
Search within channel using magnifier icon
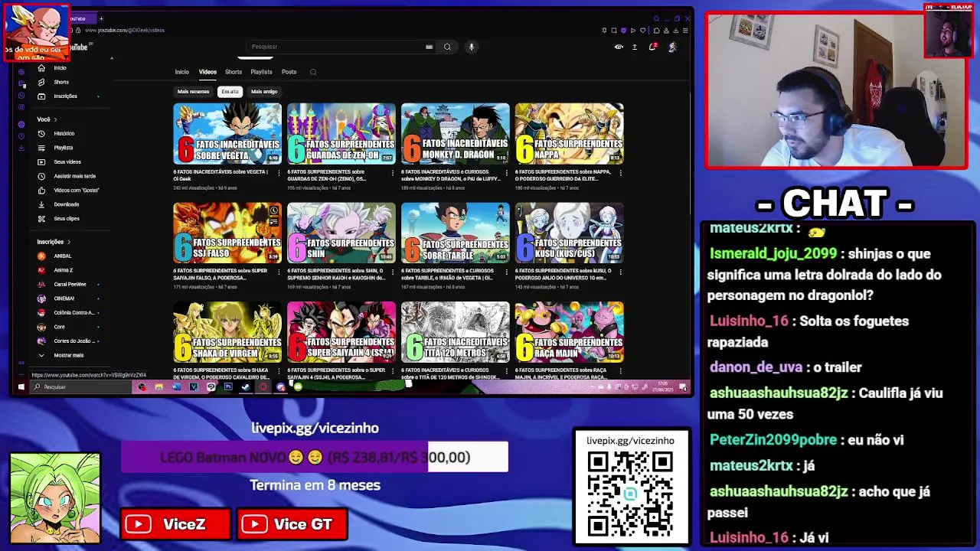pos(313,72)
